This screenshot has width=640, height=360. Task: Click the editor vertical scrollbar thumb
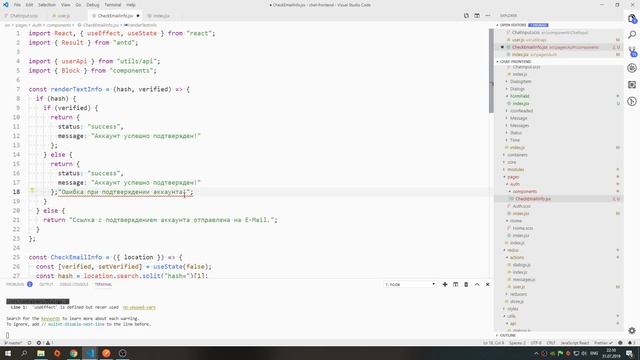coord(491,71)
